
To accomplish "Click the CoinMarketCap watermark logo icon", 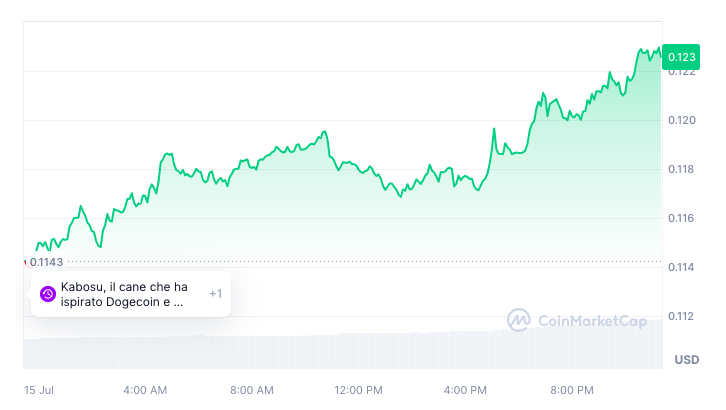I will 519,320.
